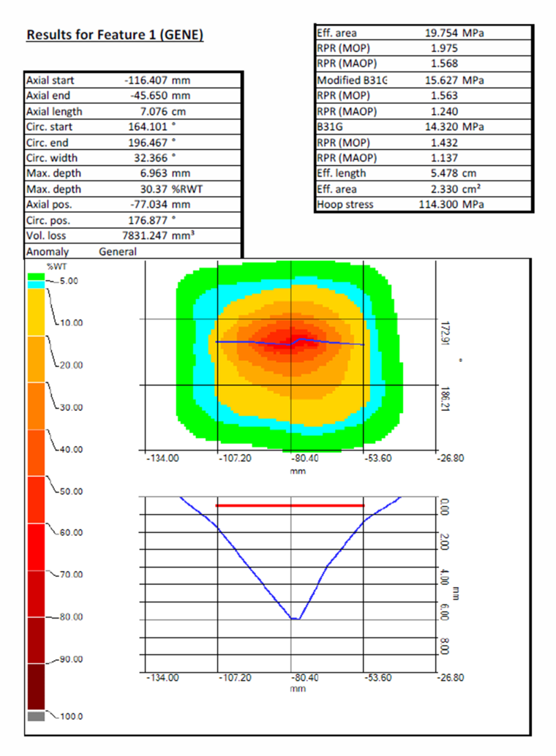Click the lowest point of the blue depth profile
The width and height of the screenshot is (556, 756).
pos(294,619)
